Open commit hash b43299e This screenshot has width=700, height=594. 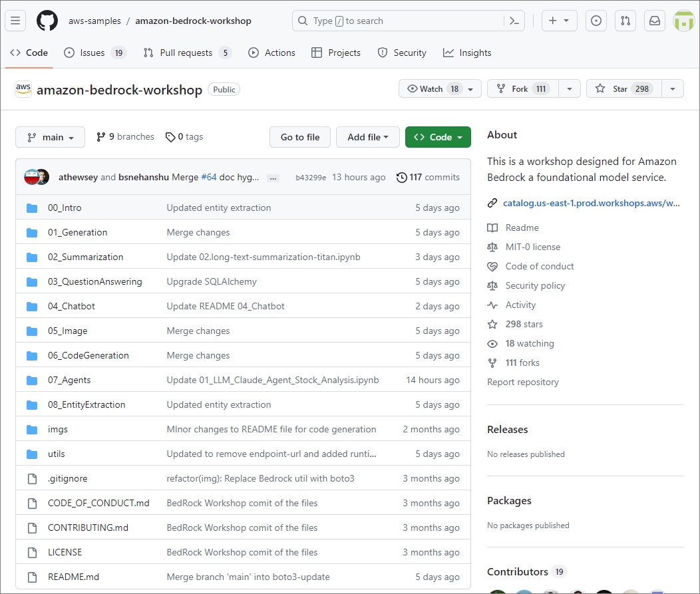point(311,178)
